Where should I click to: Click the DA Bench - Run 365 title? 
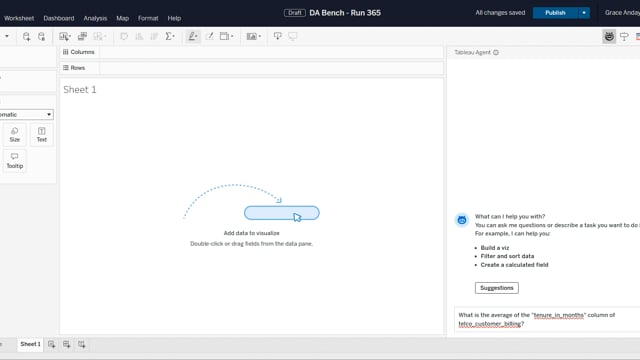(345, 13)
